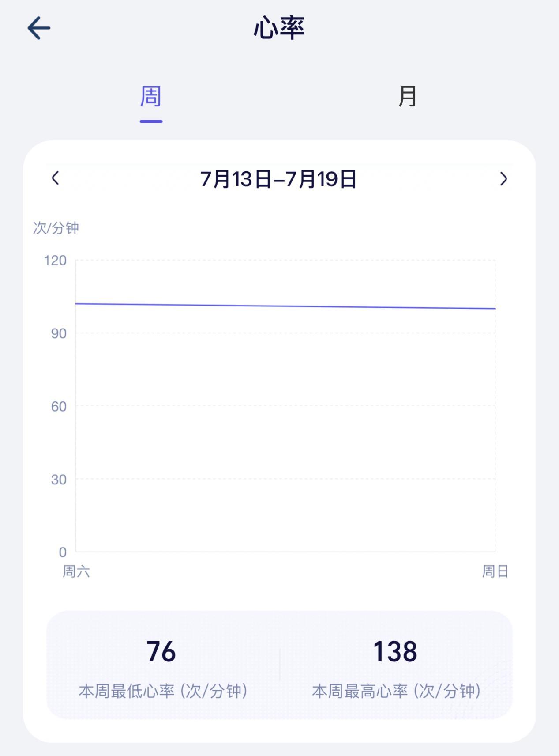
Task: Tap the 120 y-axis label
Action: coord(55,260)
